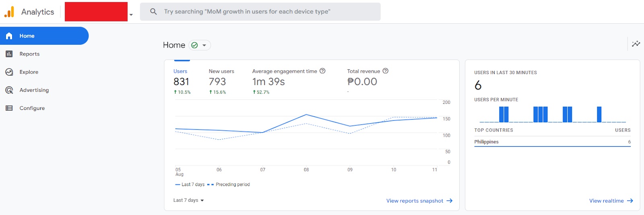The image size is (644, 215).
Task: Click the Home icon in sidebar
Action: 9,36
